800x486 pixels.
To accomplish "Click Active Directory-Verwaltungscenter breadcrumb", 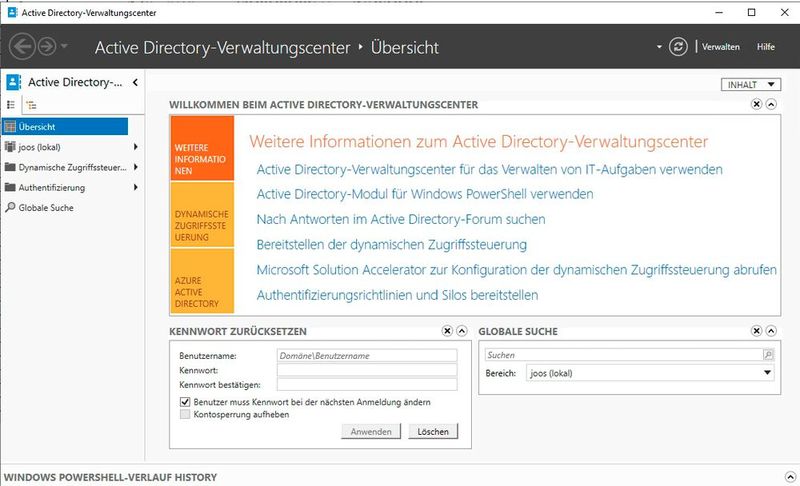I will click(222, 47).
